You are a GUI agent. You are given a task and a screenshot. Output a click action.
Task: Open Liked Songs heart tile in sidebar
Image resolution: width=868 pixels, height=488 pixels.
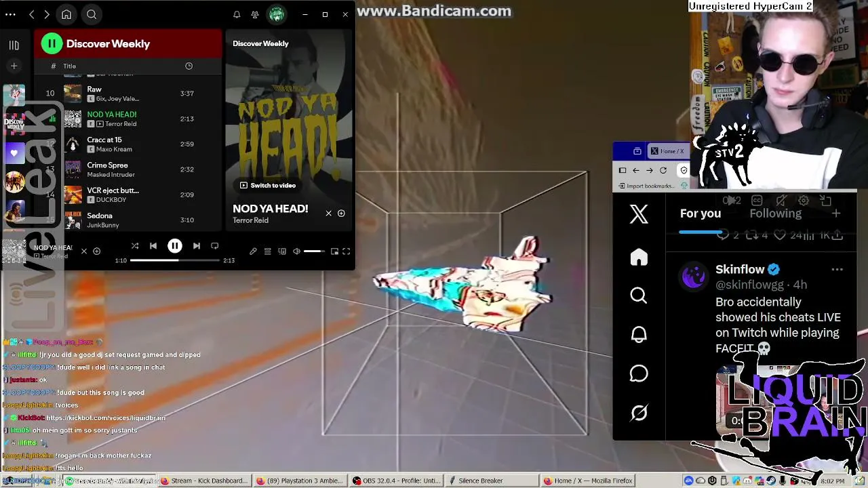pos(14,152)
